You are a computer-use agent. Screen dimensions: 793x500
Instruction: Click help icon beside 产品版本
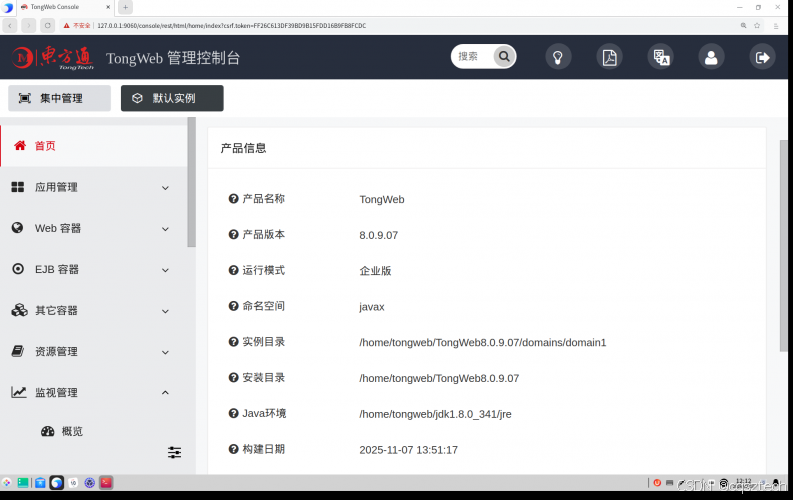click(x=233, y=235)
